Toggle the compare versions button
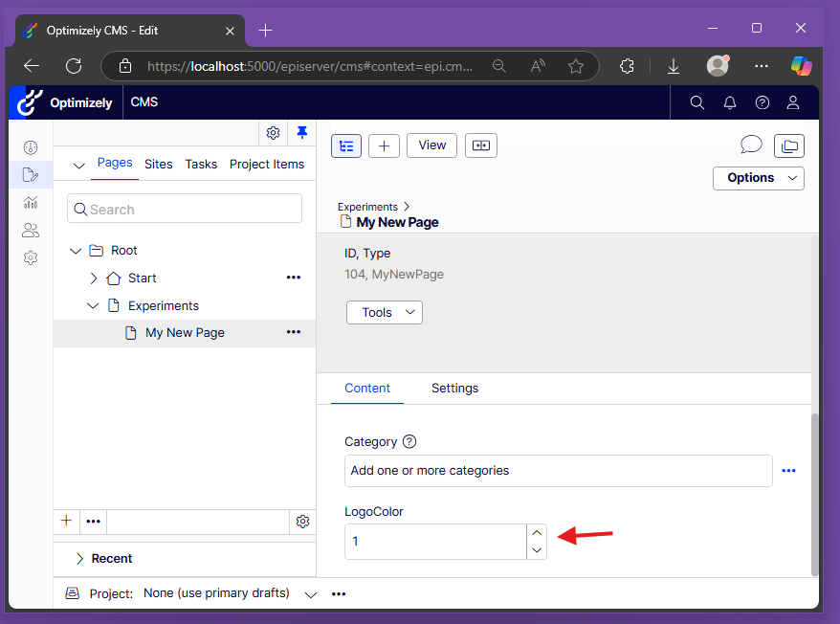The width and height of the screenshot is (840, 624). [x=481, y=145]
